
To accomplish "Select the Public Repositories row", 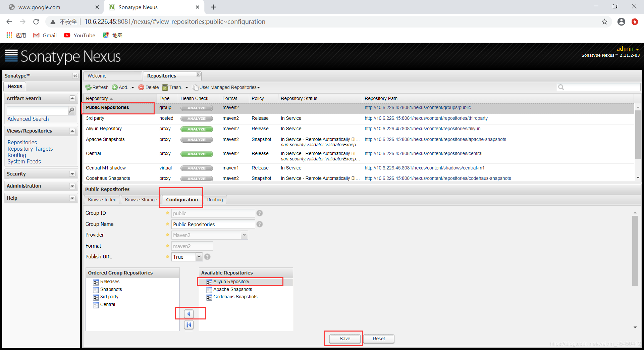I will (359, 108).
